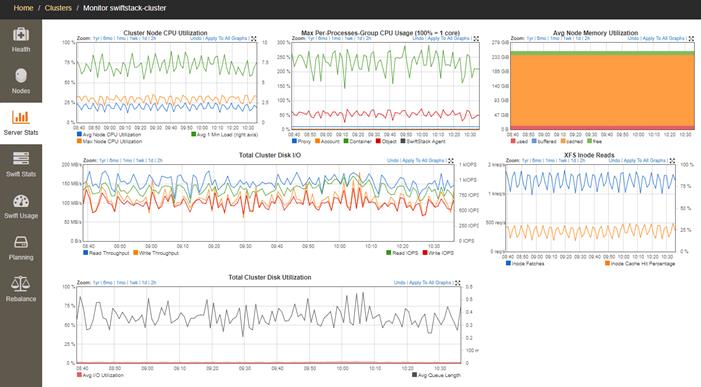Go to Clusters in the breadcrumb

[58, 8]
